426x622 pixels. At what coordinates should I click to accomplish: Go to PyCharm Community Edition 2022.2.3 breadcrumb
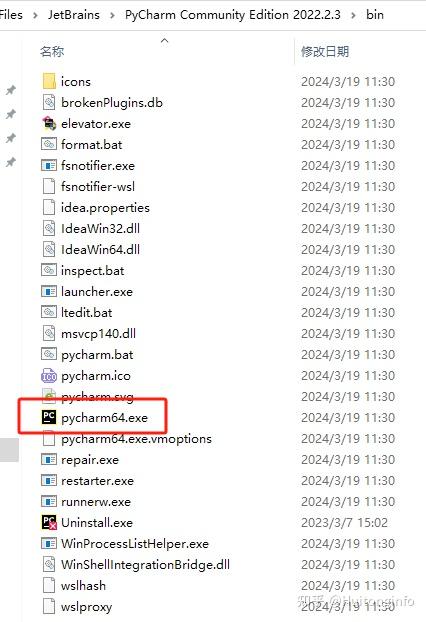click(x=232, y=15)
